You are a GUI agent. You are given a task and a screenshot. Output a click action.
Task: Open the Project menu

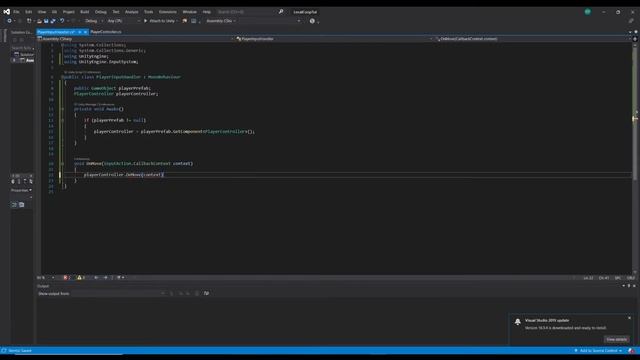(x=69, y=12)
